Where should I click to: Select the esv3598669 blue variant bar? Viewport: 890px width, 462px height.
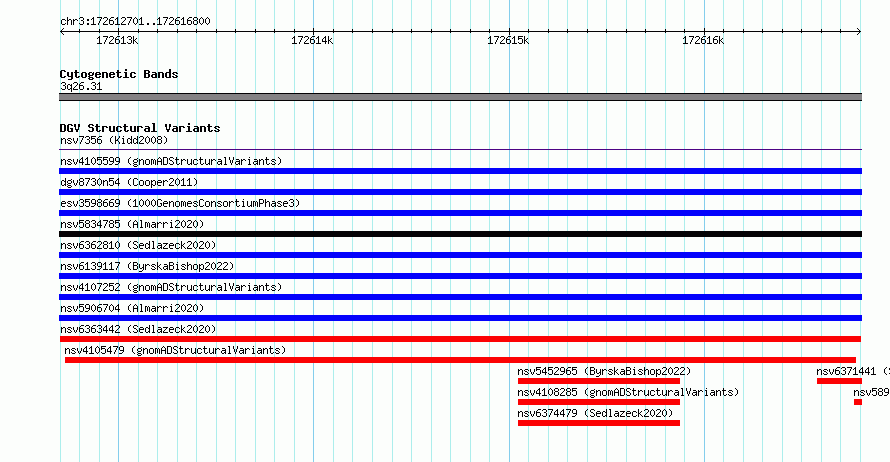[460, 213]
